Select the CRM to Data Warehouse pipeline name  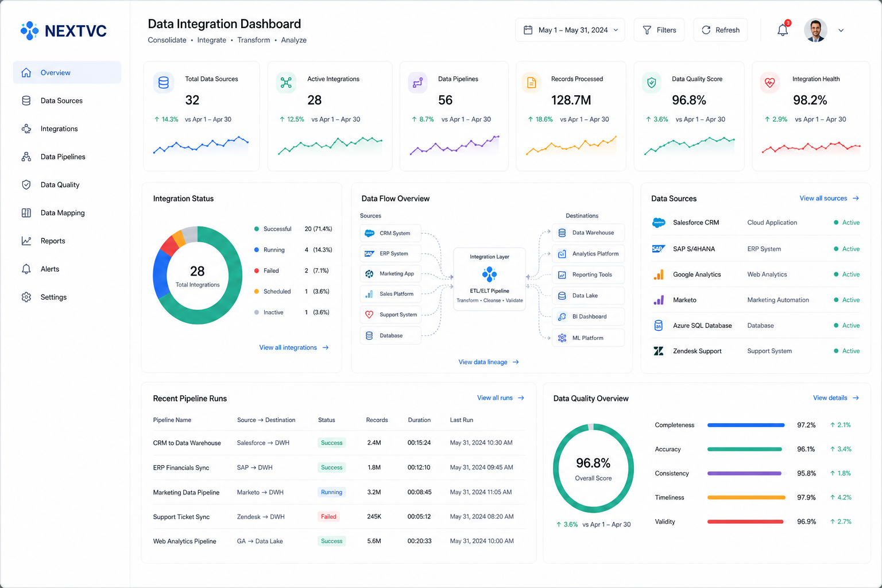tap(187, 443)
